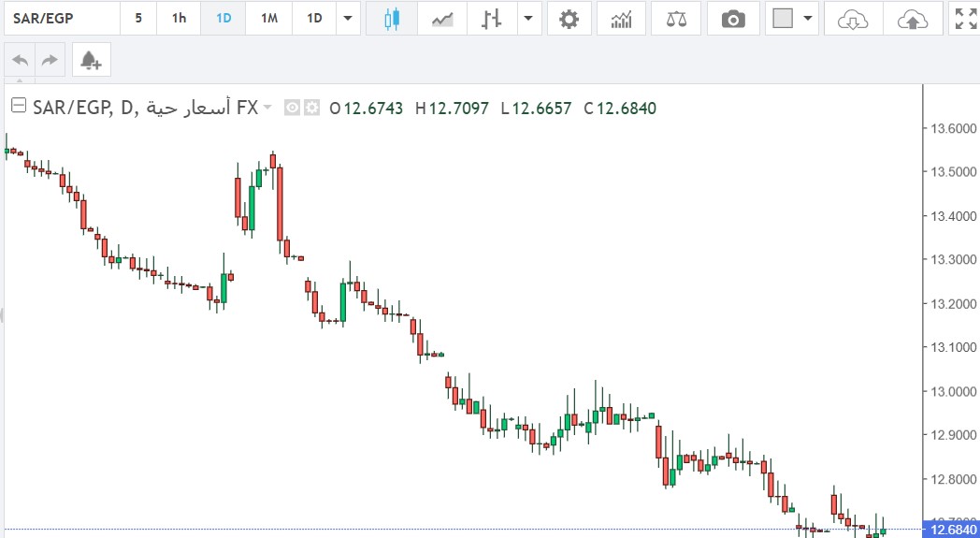The image size is (980, 538).
Task: Switch to the 1h interval
Action: pos(178,19)
